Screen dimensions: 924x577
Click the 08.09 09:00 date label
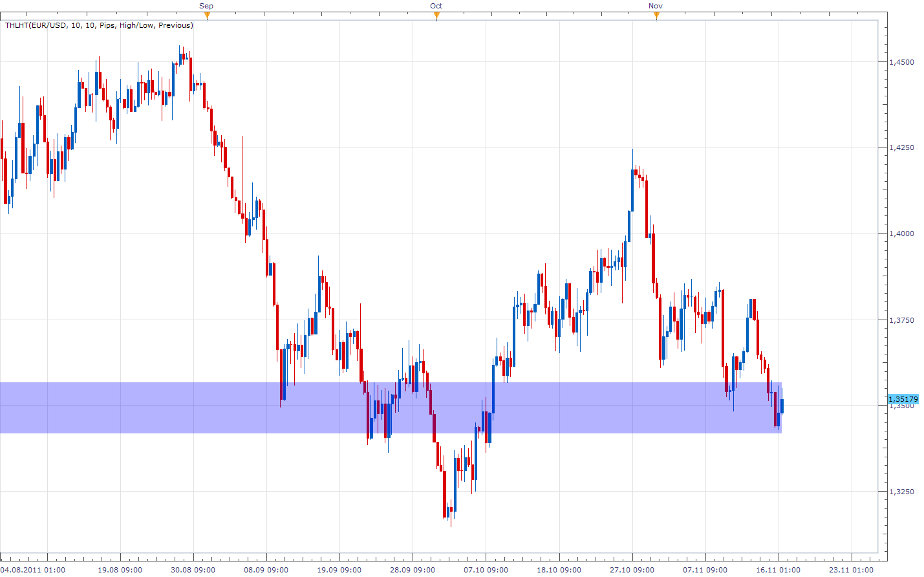coord(266,570)
